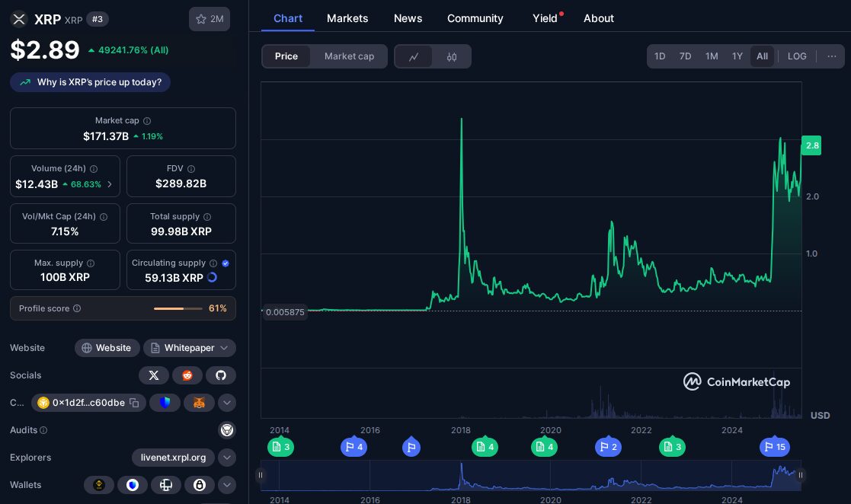
Task: Open the 2022 green event marker 3
Action: click(x=672, y=446)
